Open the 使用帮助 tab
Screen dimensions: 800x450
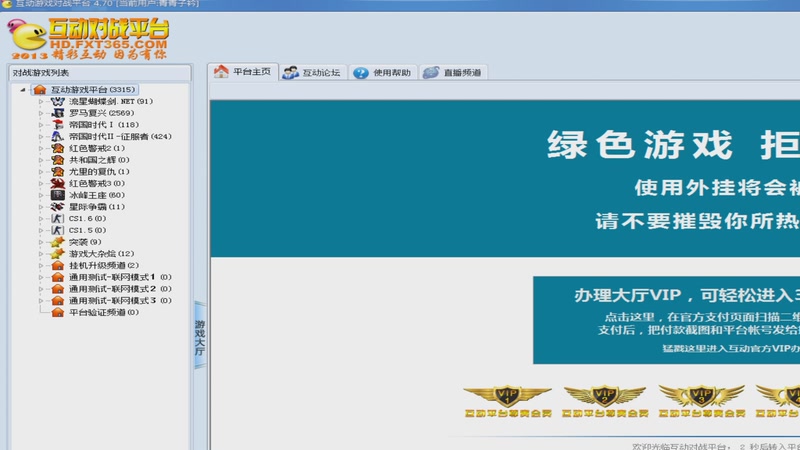point(383,72)
